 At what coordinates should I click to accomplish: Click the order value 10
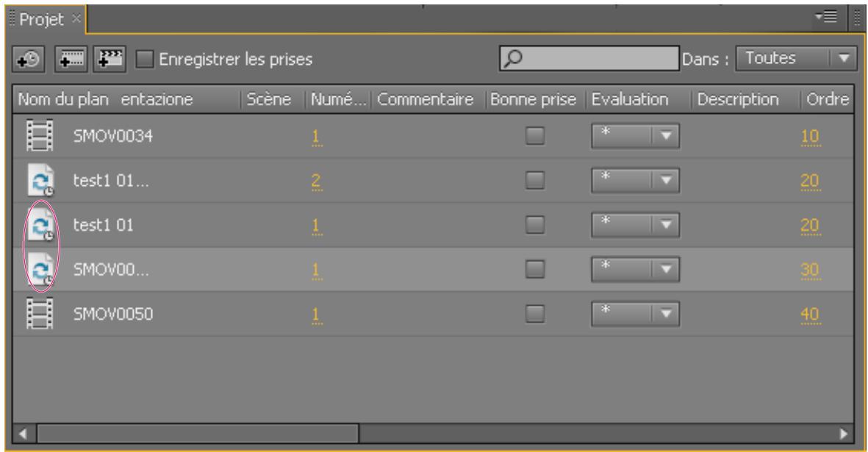pyautogui.click(x=811, y=137)
